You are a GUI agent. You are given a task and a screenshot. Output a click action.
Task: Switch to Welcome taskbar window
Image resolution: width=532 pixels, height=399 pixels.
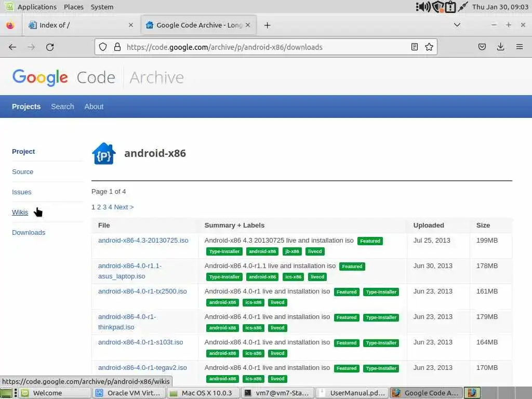(55, 393)
